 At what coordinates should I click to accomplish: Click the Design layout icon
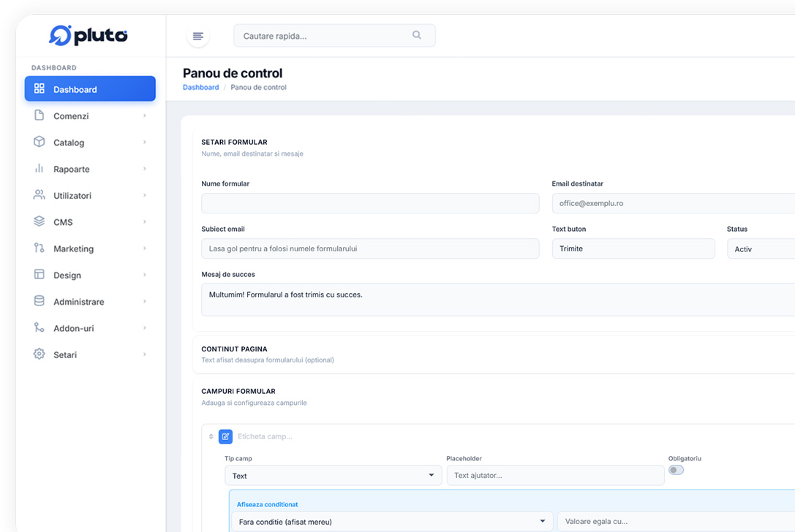pyautogui.click(x=39, y=274)
